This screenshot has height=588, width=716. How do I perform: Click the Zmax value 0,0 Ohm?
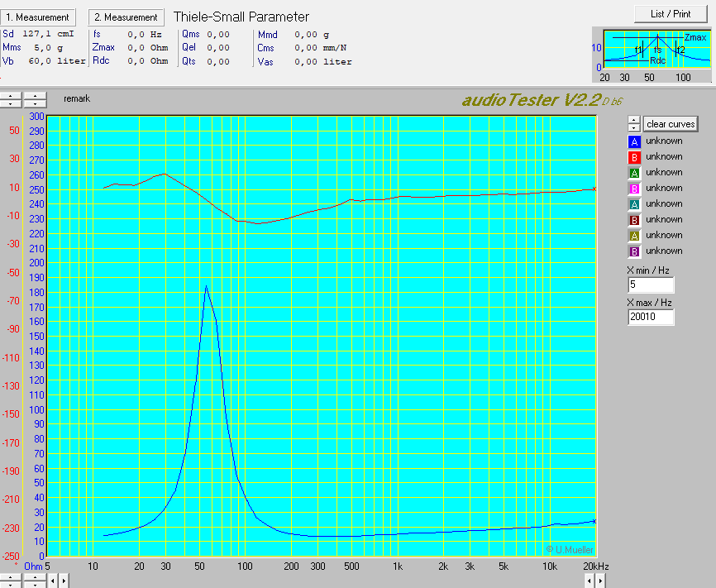(147, 47)
